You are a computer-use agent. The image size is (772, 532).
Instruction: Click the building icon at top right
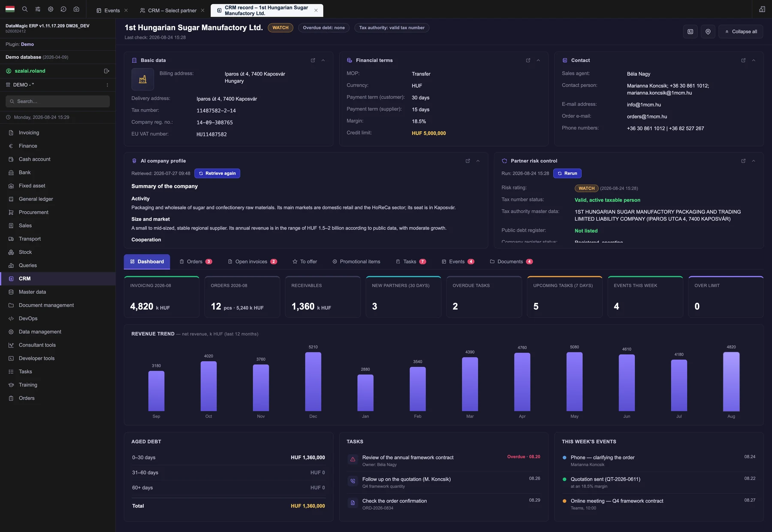tap(762, 9)
